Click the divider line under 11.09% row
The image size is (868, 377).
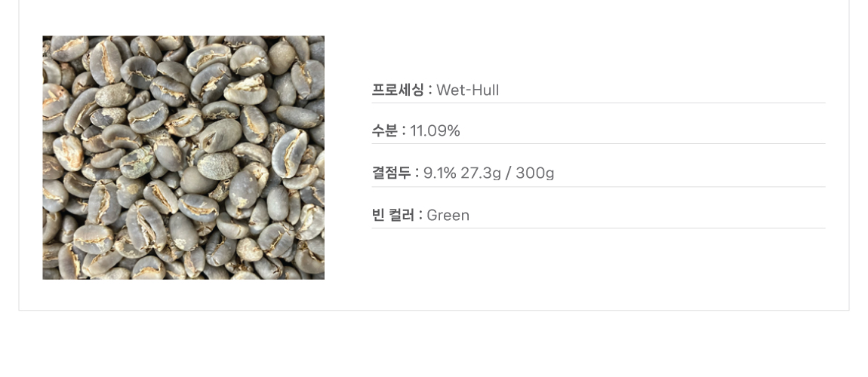click(599, 144)
